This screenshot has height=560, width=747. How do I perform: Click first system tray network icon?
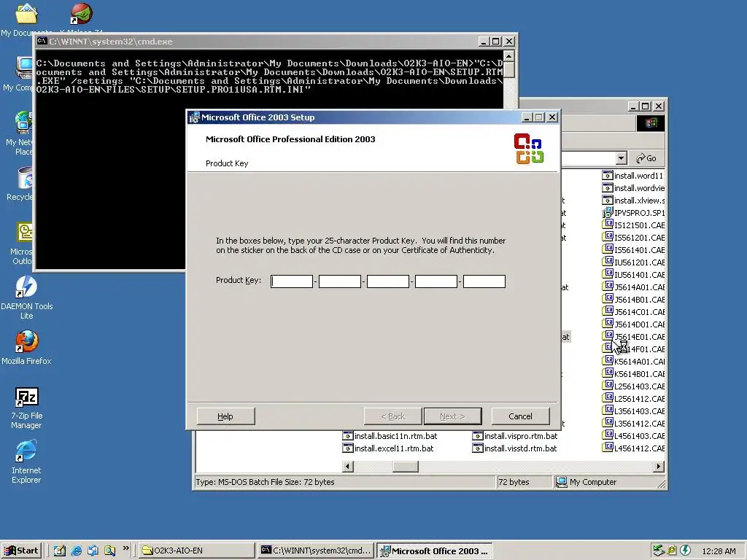point(659,551)
